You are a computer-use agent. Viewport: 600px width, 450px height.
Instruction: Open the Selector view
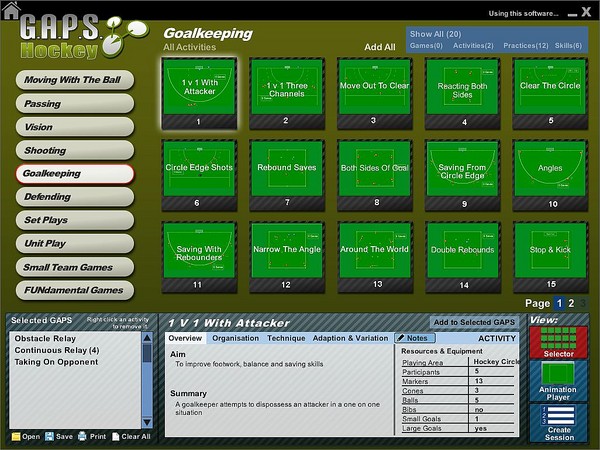[560, 341]
